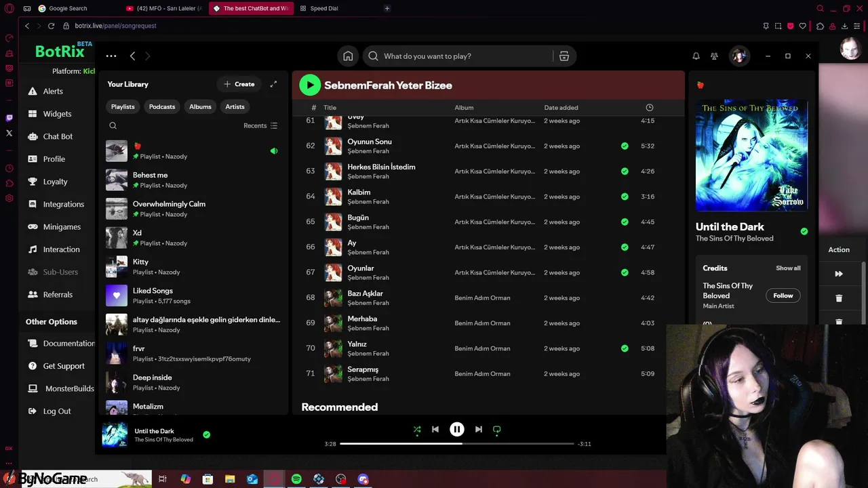The height and width of the screenshot is (488, 868).
Task: Toggle saved check for Kalbim
Action: [x=625, y=197]
